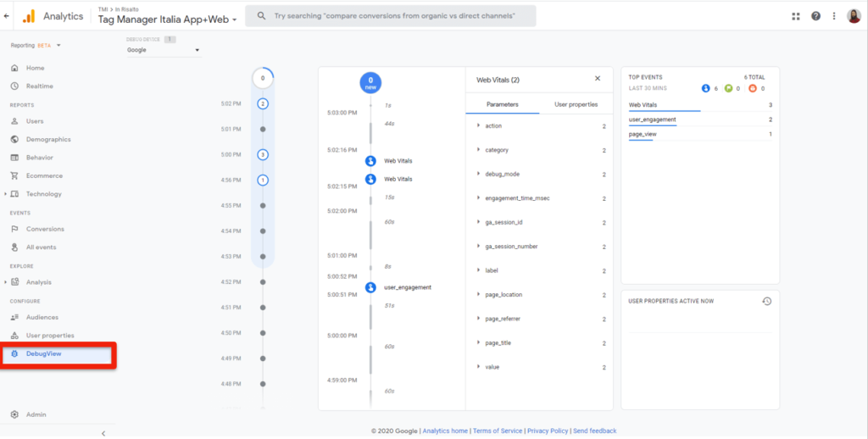Expand the engagement_time_msec parameter
This screenshot has width=868, height=439.
(x=478, y=198)
